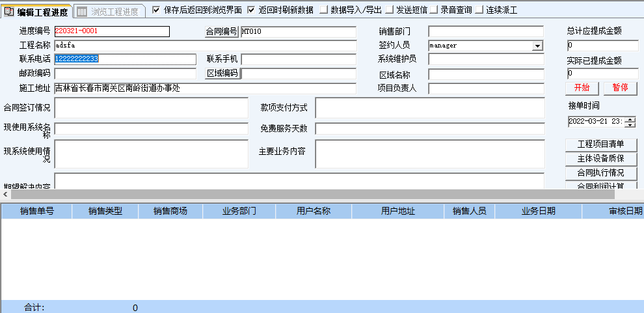
Task: Click the 合同编号 lookup button
Action: (222, 31)
